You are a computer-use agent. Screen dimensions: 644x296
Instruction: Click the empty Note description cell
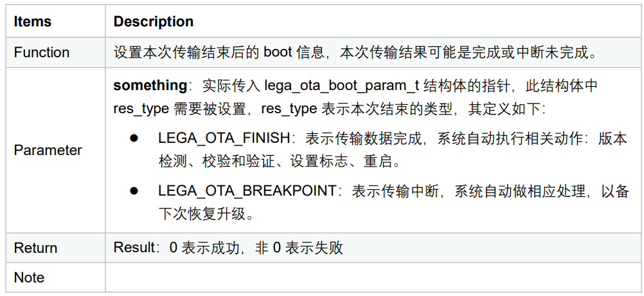pos(373,277)
